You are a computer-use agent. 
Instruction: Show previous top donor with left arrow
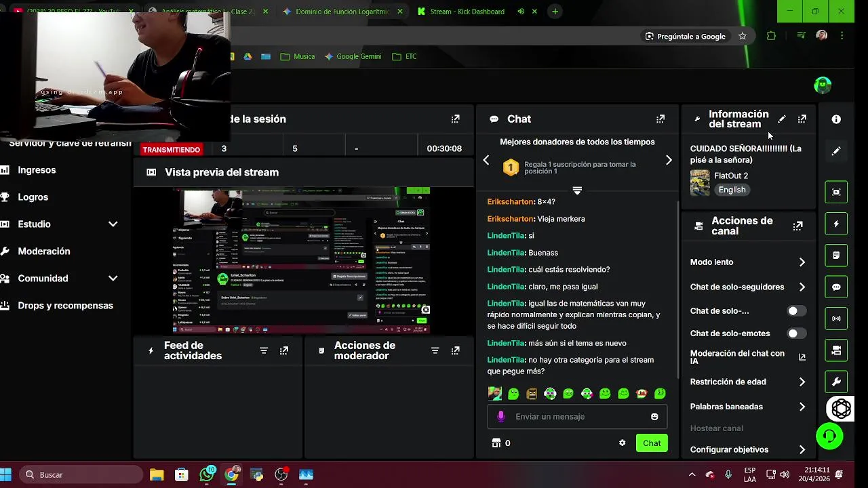[486, 161]
